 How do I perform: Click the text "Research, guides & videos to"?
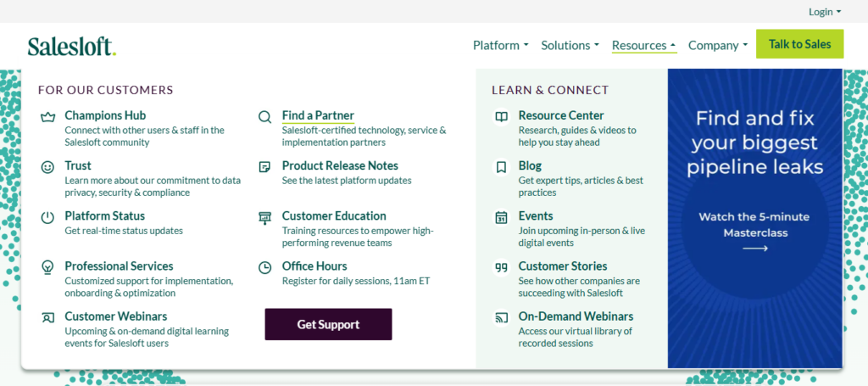pyautogui.click(x=577, y=130)
